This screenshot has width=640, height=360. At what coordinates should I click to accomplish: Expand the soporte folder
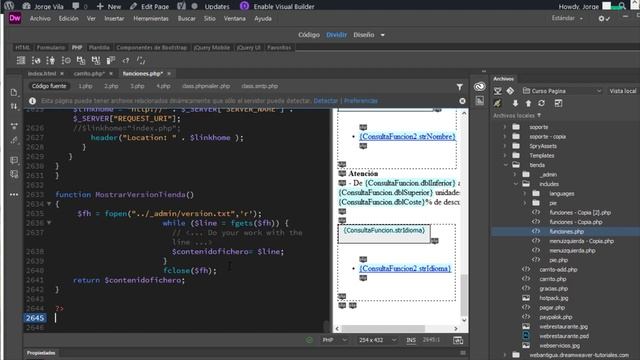(x=505, y=127)
